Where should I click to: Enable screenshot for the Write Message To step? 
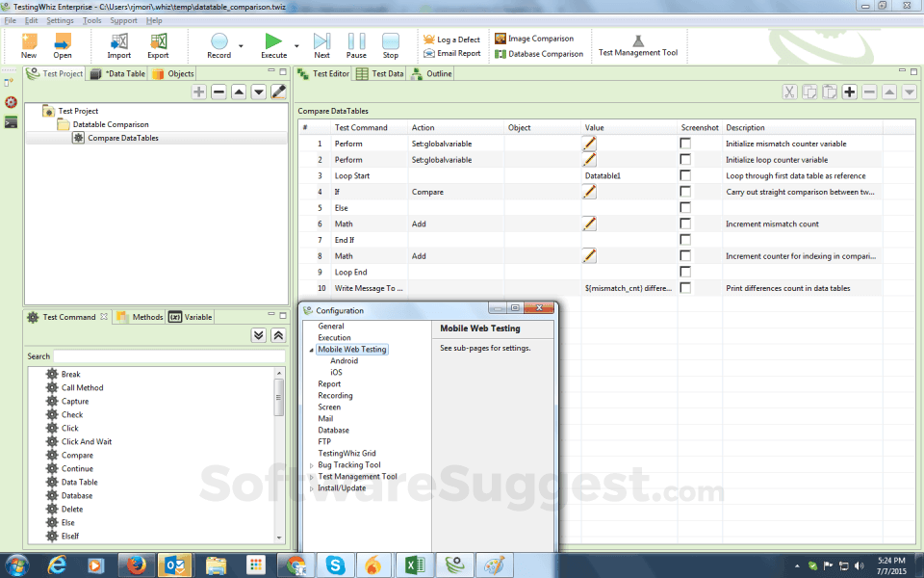(685, 287)
